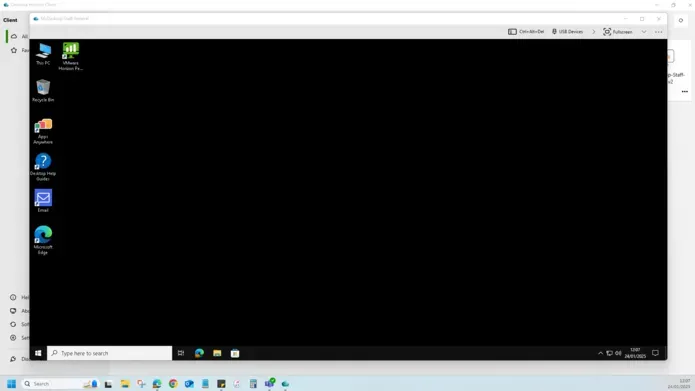Focus the 'Type here to search' box

[109, 353]
